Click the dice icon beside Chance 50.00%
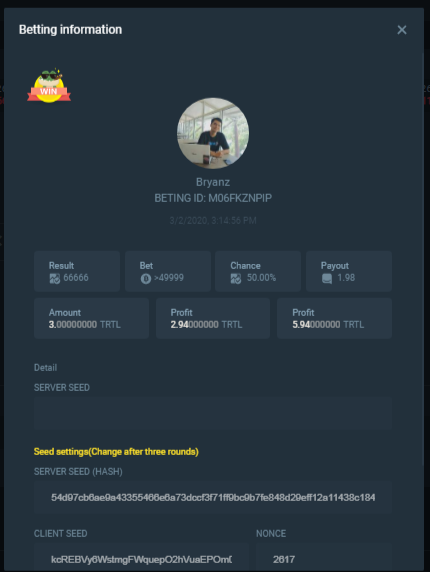The height and width of the screenshot is (572, 430). pyautogui.click(x=236, y=279)
